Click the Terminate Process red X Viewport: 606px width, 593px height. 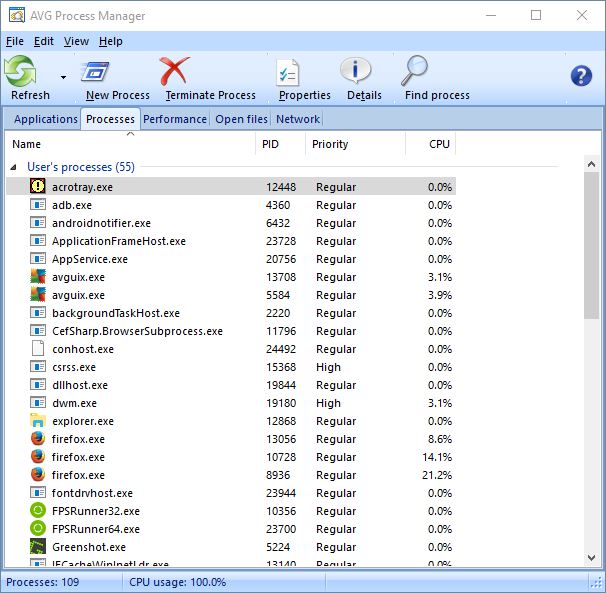click(174, 71)
